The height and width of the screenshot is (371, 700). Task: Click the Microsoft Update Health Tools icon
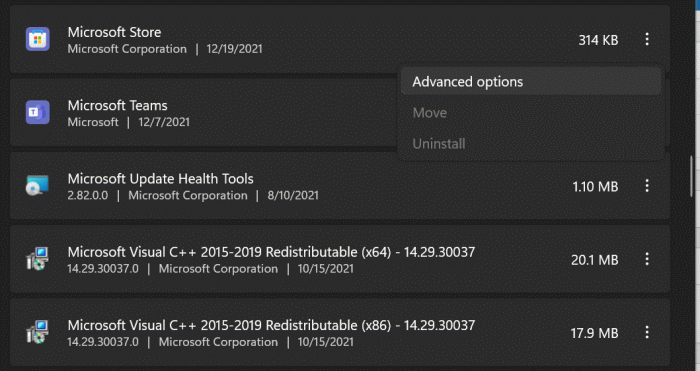(38, 185)
